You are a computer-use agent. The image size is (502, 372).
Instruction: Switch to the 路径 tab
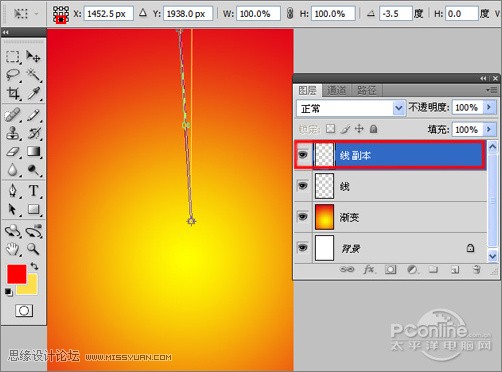click(x=366, y=90)
